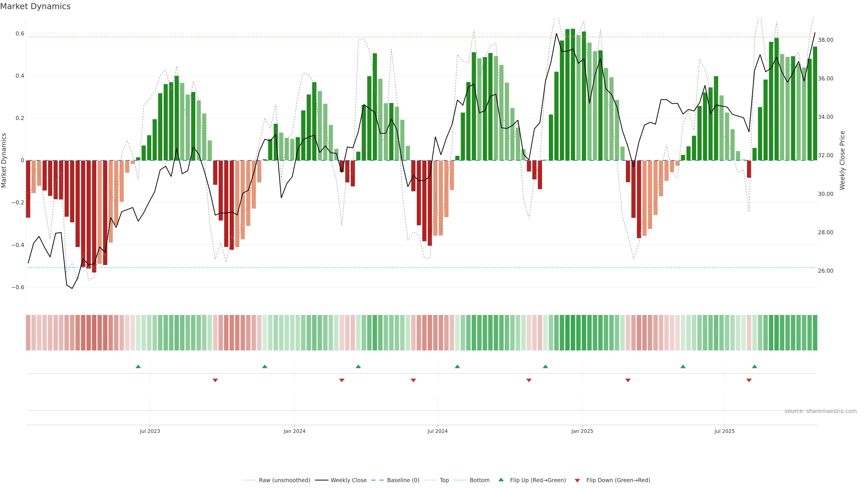Toggle the Raw (unsmoothed) legend entry
Image resolution: width=868 pixels, height=488 pixels.
284,480
